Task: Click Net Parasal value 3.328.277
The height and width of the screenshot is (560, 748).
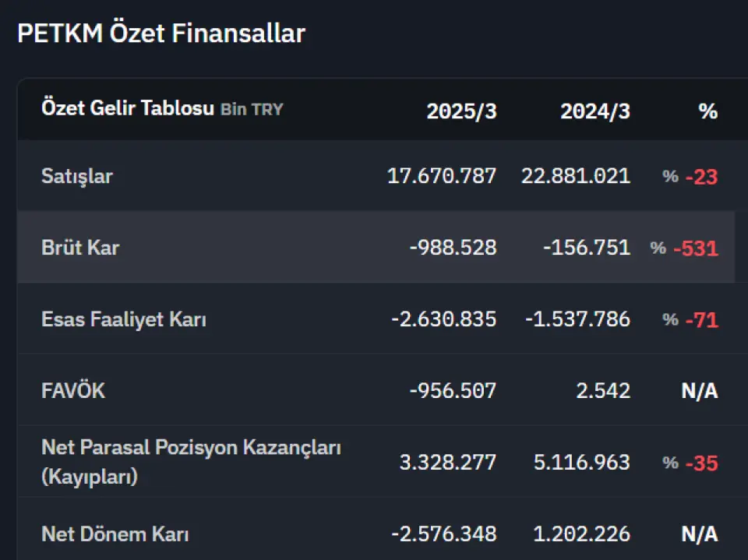Action: click(x=448, y=462)
